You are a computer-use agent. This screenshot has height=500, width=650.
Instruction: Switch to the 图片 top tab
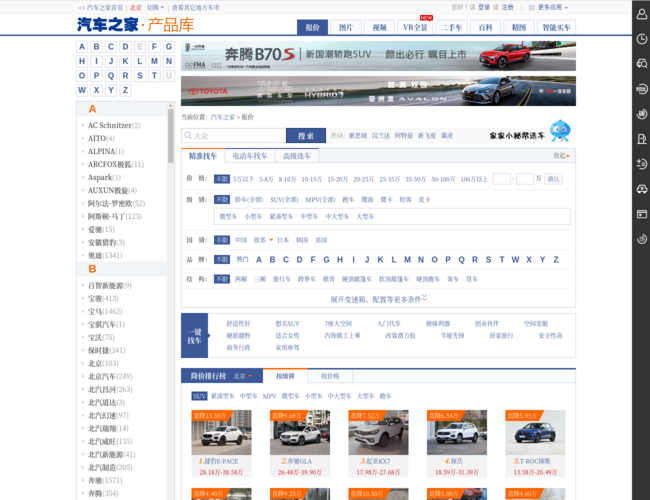point(346,27)
